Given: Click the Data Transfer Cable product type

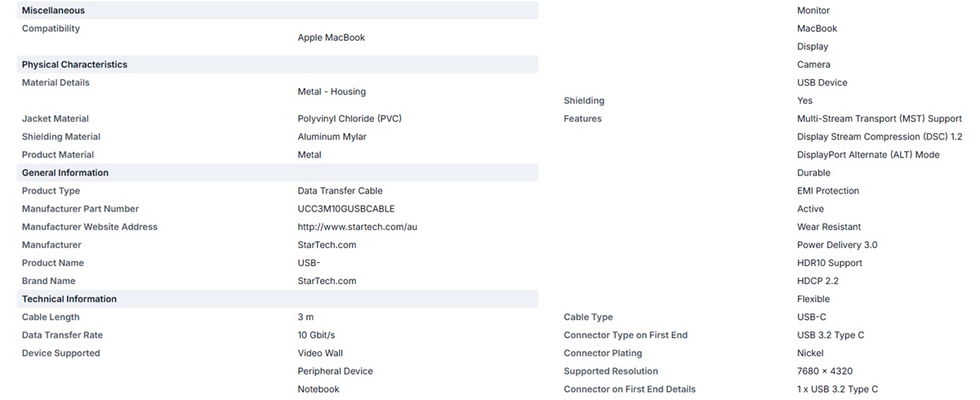Looking at the screenshot, I should tap(341, 191).
